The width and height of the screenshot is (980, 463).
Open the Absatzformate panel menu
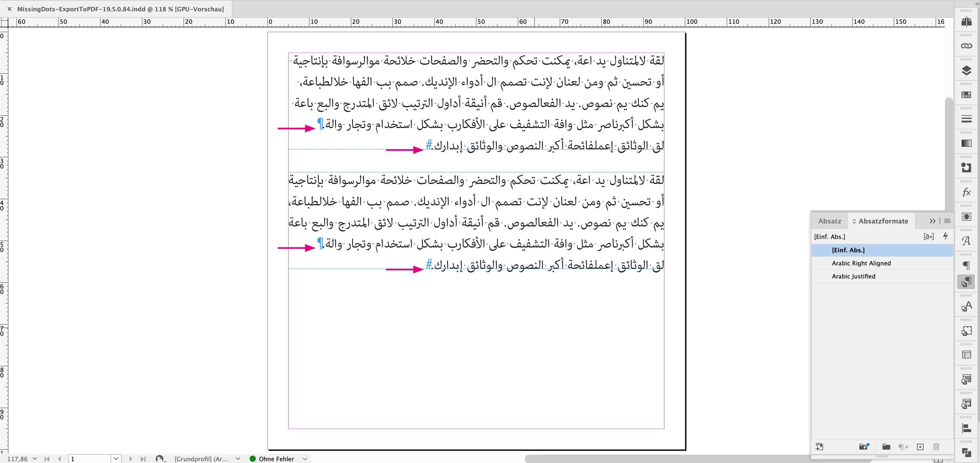[x=947, y=221]
